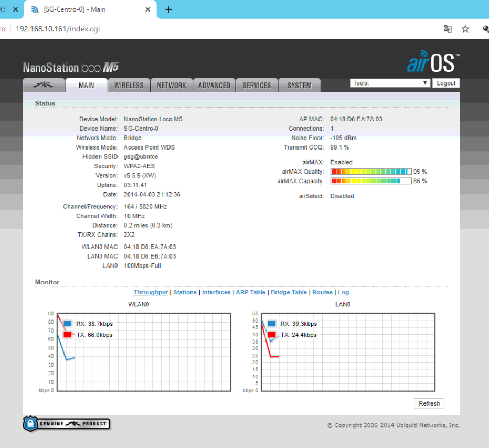Select the WPA2-AES security value

click(x=139, y=166)
